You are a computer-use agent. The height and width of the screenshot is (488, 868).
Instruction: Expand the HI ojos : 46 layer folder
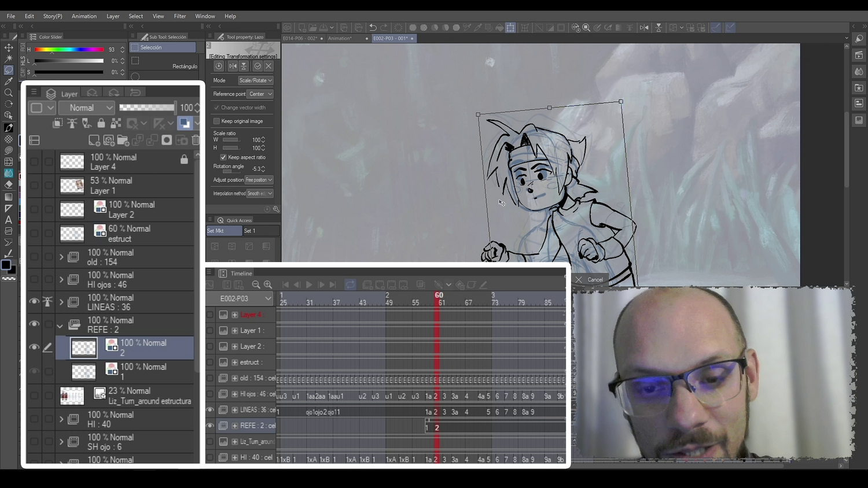click(x=61, y=279)
